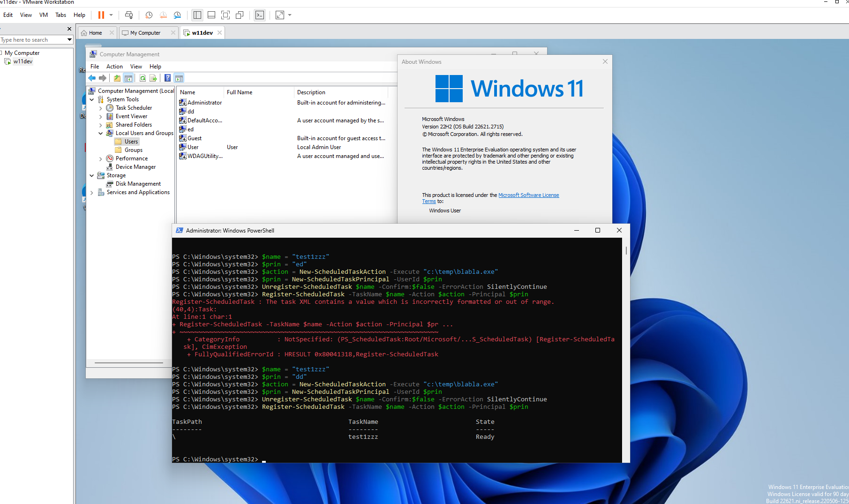The height and width of the screenshot is (504, 849).
Task: Open the library search filter dropdown
Action: [69, 40]
